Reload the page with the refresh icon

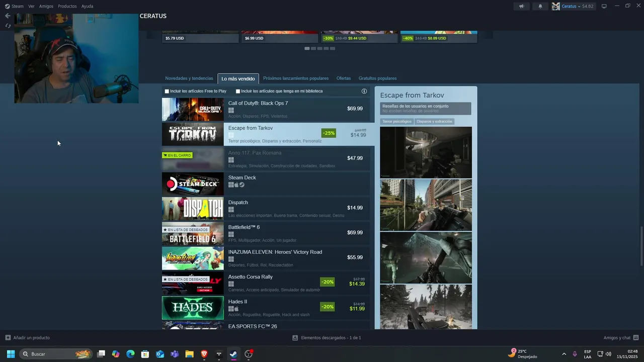coord(8,26)
